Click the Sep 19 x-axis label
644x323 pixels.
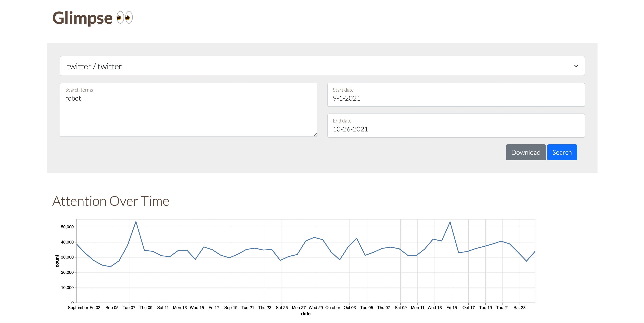(x=231, y=308)
